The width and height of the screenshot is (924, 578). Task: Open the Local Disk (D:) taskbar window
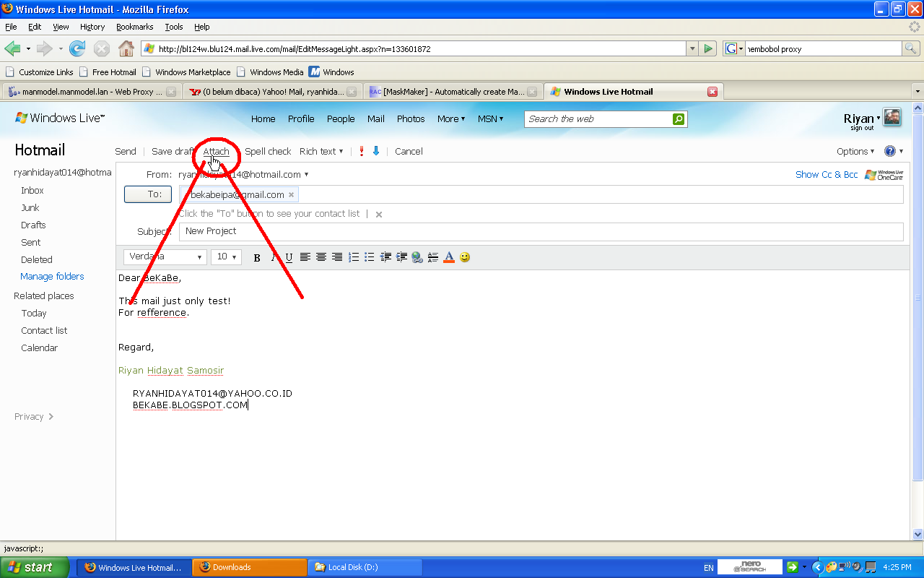pos(365,568)
